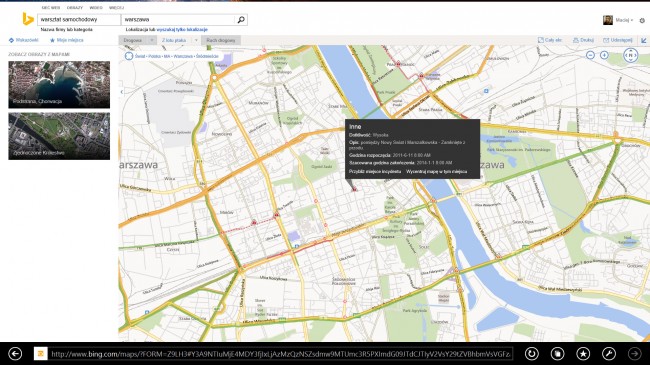The height and width of the screenshot is (365, 650).
Task: Pin to favorites with star icon
Action: click(x=583, y=353)
